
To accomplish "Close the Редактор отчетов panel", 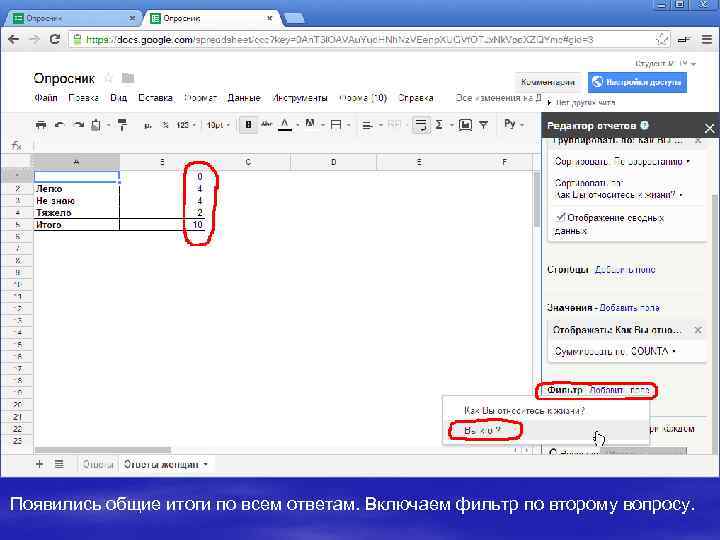I will pos(709,128).
